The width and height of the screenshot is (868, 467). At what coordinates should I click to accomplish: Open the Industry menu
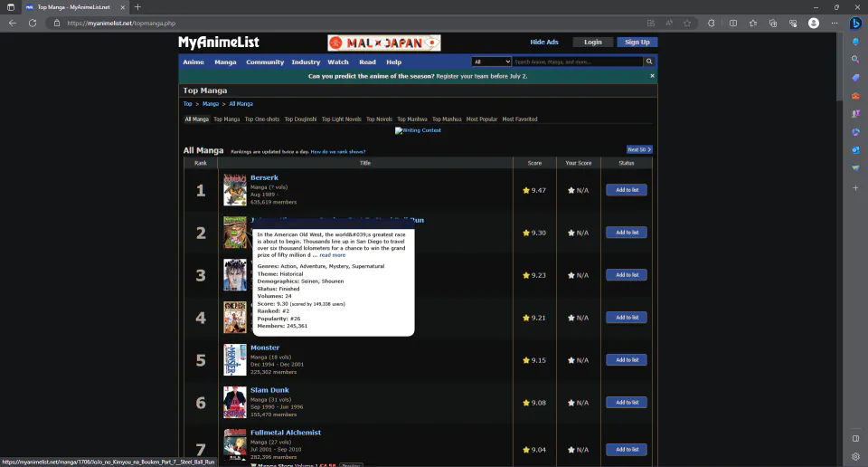click(306, 62)
